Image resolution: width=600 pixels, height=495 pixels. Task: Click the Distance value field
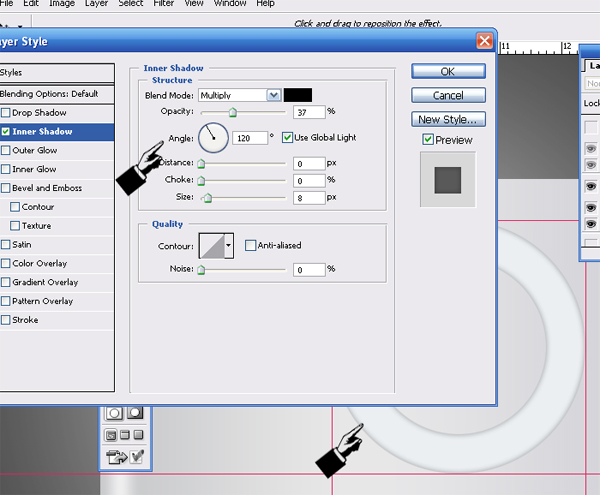coord(309,164)
